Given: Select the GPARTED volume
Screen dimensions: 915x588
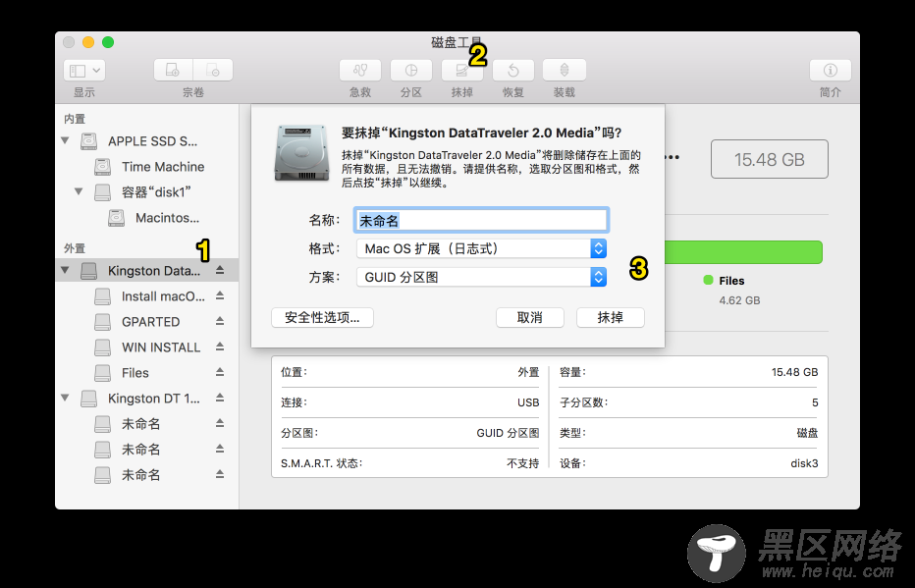Looking at the screenshot, I should [x=150, y=322].
